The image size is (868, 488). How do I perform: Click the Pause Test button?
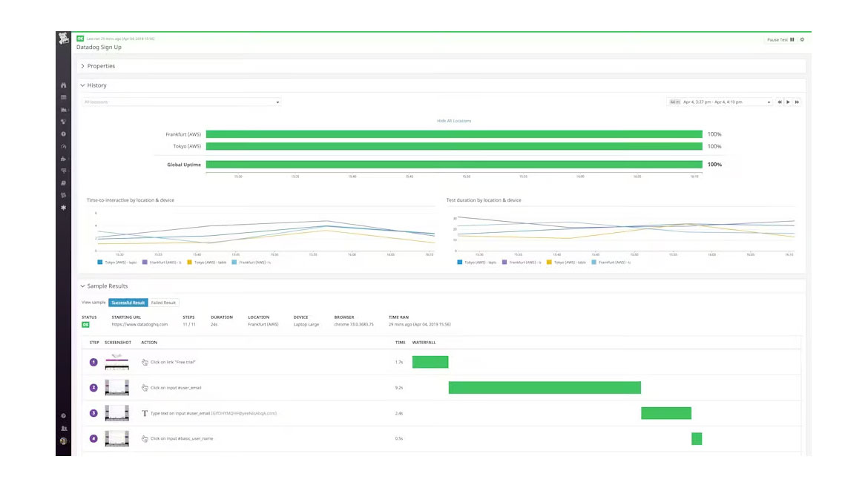coord(777,40)
